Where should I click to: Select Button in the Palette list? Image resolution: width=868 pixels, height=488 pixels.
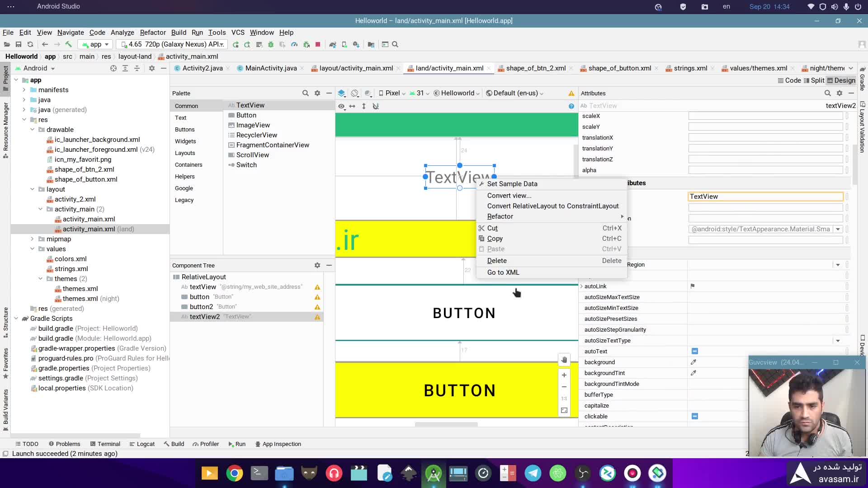pyautogui.click(x=246, y=115)
